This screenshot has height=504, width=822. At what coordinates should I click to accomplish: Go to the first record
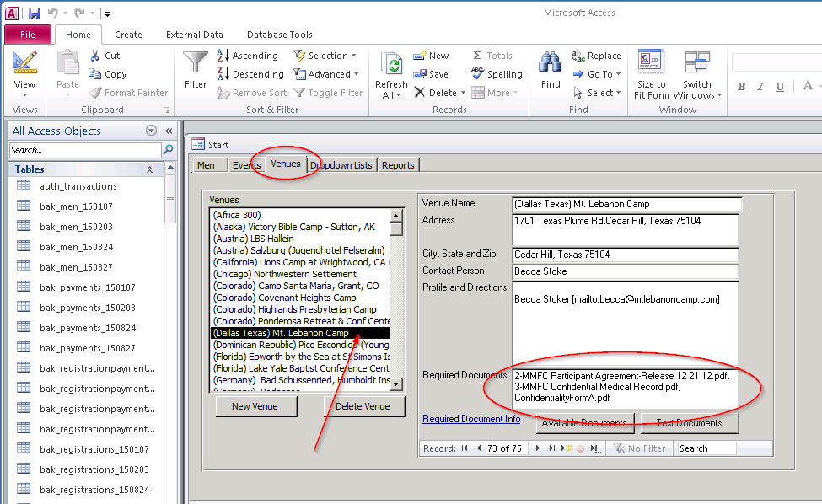pyautogui.click(x=465, y=448)
